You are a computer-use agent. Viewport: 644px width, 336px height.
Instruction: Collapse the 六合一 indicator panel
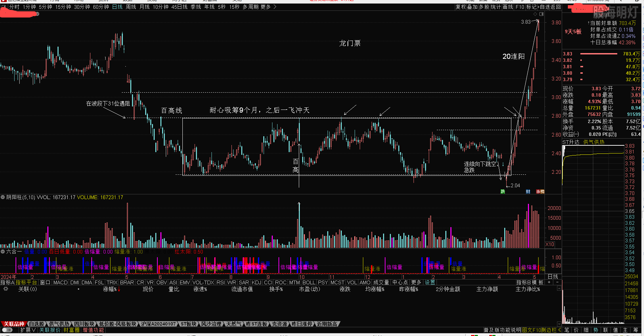click(3, 251)
